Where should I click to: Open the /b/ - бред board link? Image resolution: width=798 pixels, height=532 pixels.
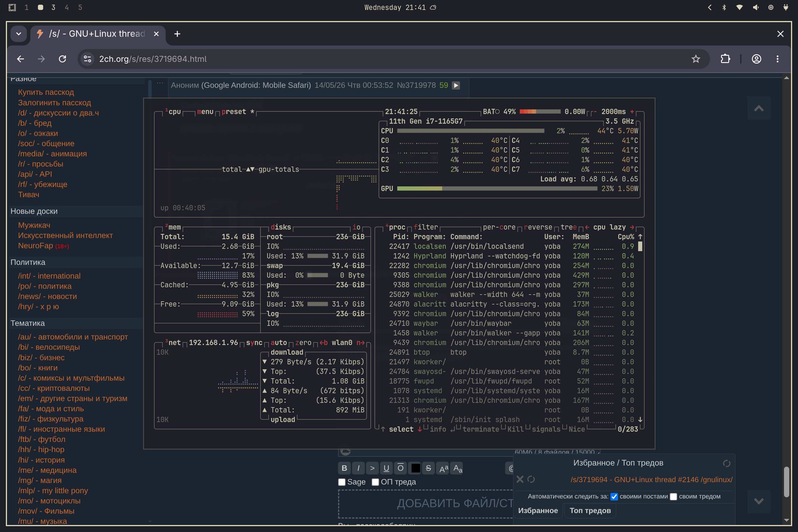click(35, 123)
